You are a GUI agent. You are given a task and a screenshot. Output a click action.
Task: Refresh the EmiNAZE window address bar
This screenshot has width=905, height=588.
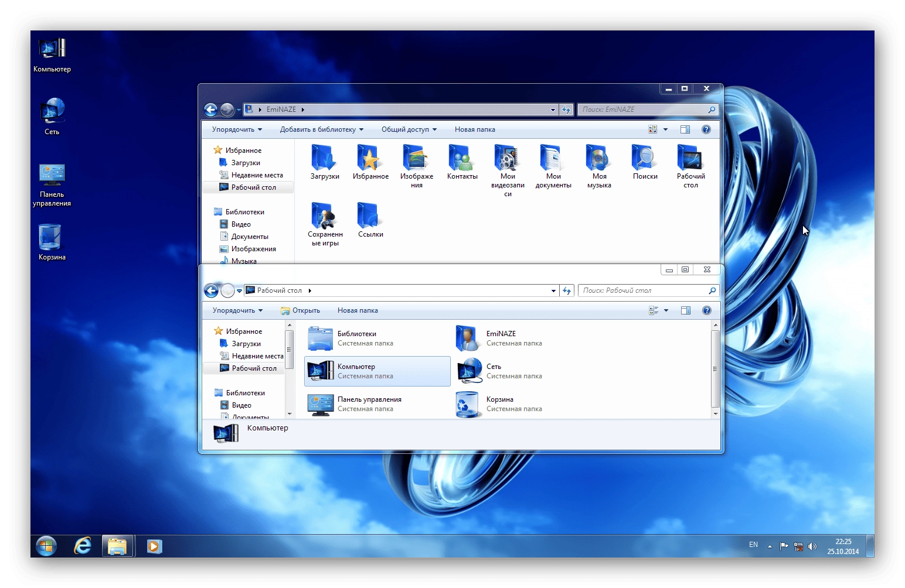tap(566, 110)
